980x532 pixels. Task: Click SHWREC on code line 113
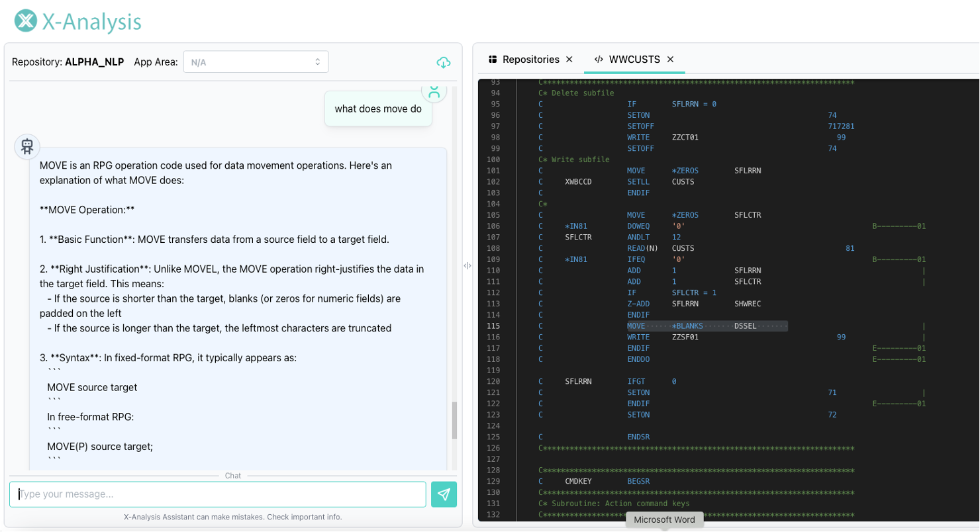[x=748, y=304]
